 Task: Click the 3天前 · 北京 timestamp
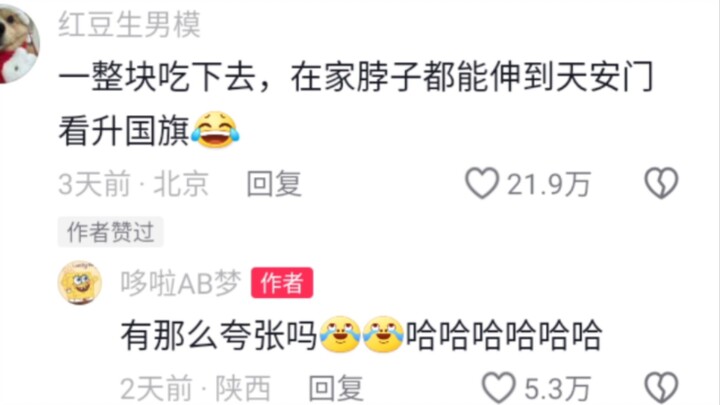pos(134,184)
